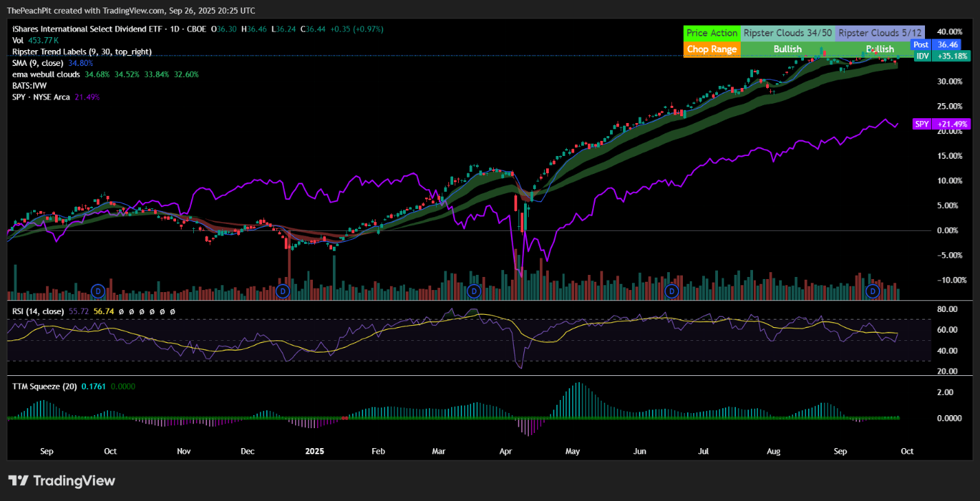The width and height of the screenshot is (980, 501).
Task: Click the Vol indicator legend
Action: pos(18,41)
